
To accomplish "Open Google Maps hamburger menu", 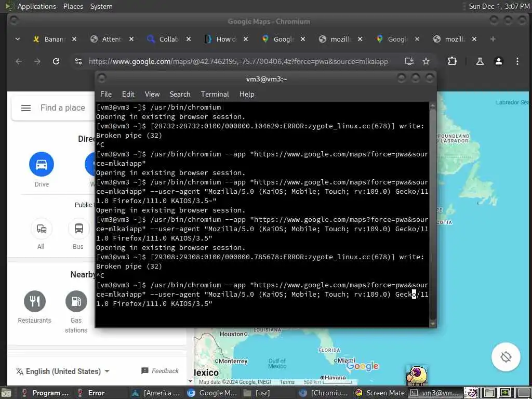I will [x=26, y=108].
